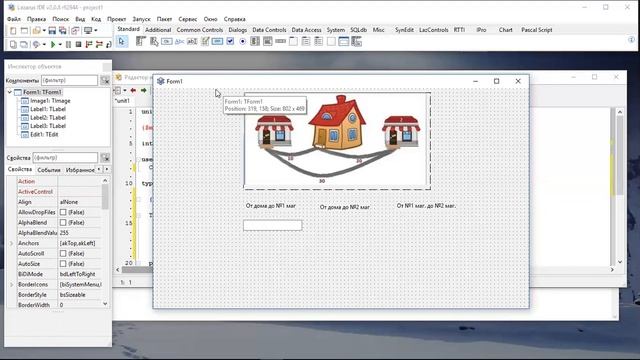Click the Edit1 text box on Form1
The width and height of the screenshot is (640, 360).
point(273,225)
